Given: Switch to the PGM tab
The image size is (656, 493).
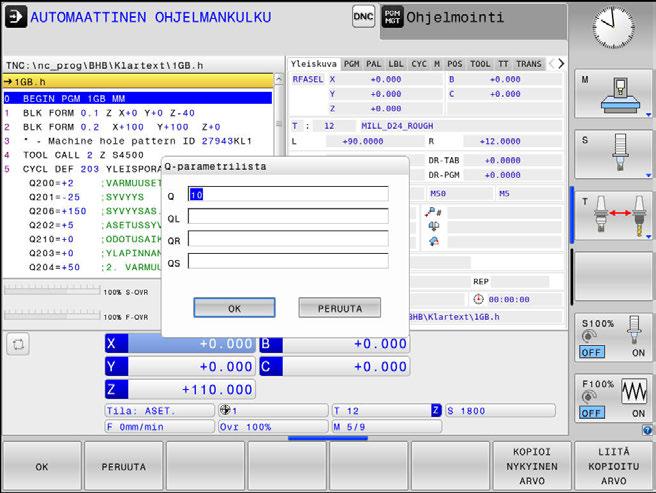Looking at the screenshot, I should point(351,64).
